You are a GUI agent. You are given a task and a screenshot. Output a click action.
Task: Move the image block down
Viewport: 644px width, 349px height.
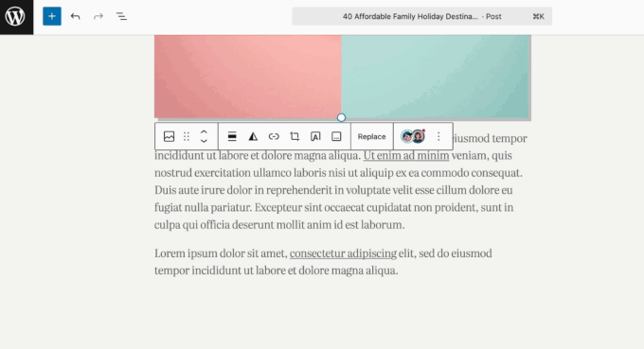[204, 141]
